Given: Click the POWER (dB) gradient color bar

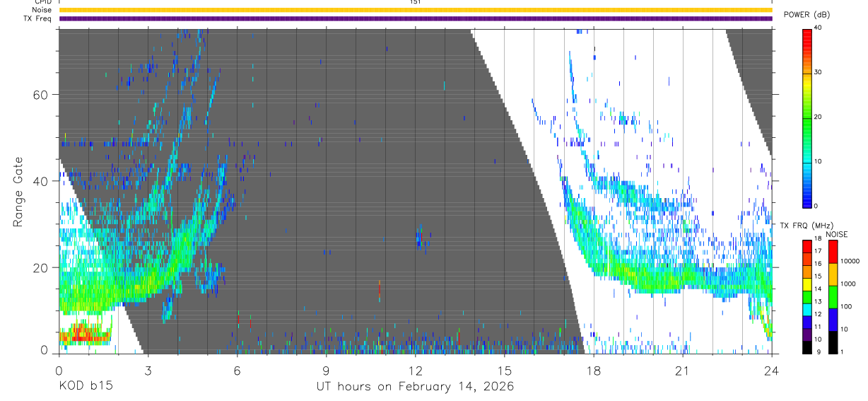Looking at the screenshot, I should pyautogui.click(x=807, y=117).
